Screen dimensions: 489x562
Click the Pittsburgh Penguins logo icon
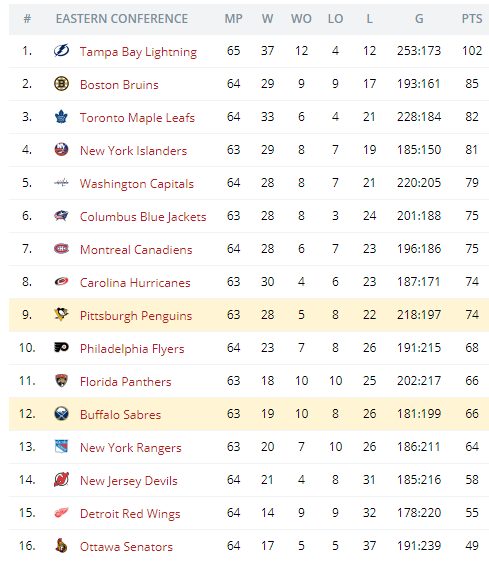[x=61, y=314]
